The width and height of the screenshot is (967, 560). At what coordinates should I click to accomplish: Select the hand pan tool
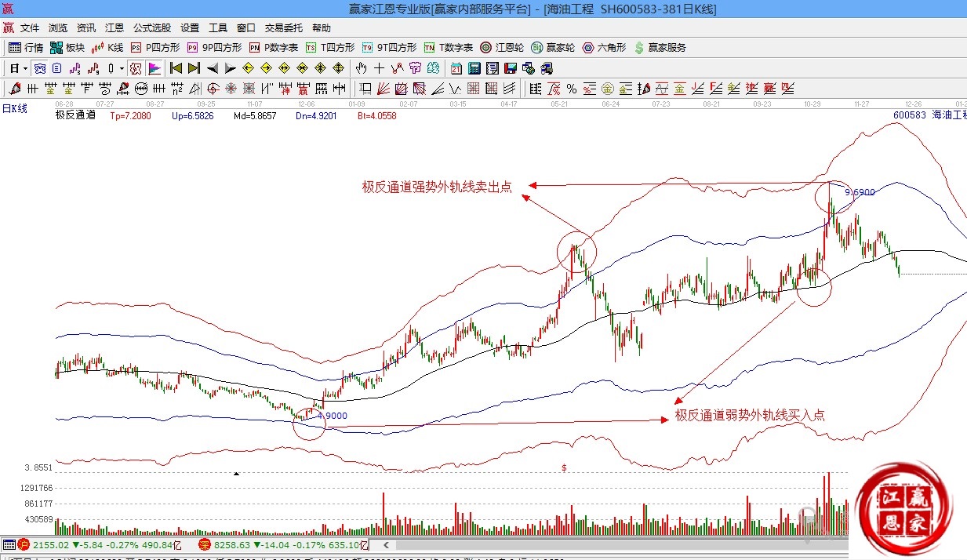362,68
